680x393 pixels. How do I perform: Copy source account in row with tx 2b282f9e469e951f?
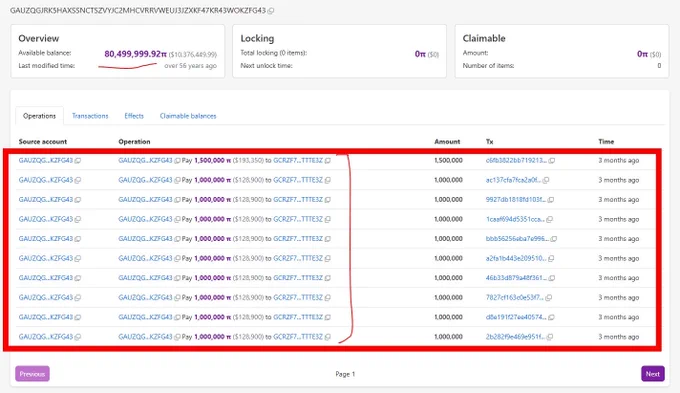pos(78,337)
